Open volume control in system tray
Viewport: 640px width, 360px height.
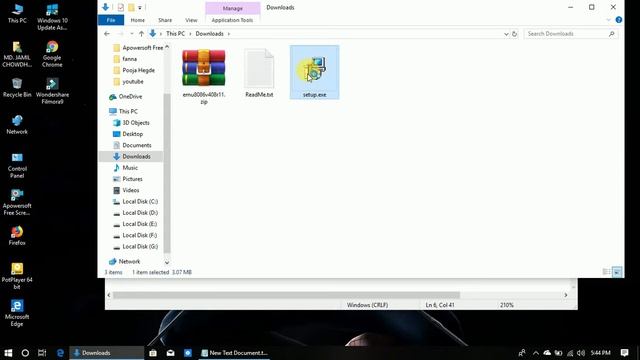(581, 353)
